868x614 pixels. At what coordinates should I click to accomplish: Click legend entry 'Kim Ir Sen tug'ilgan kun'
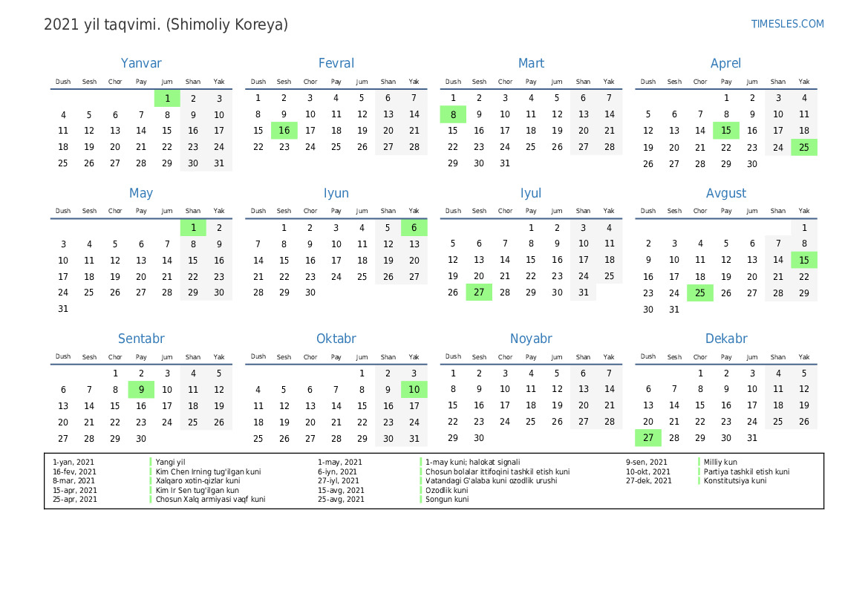[197, 490]
